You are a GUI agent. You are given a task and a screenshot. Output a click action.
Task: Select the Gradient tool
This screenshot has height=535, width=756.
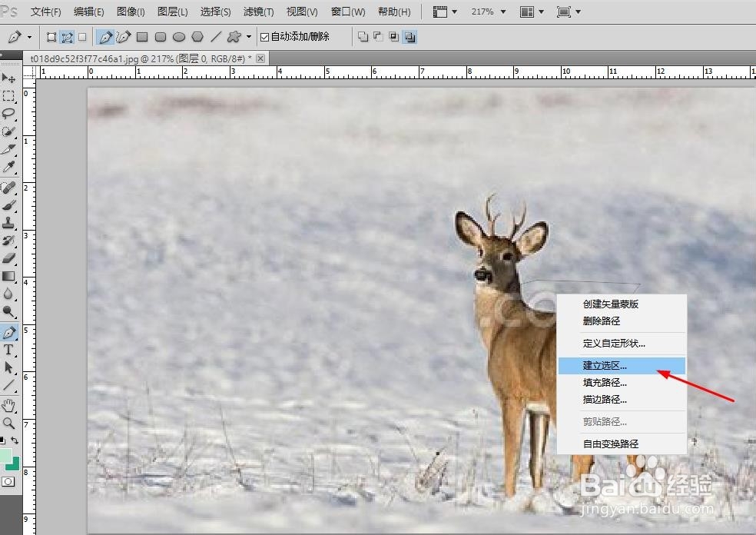click(x=8, y=276)
